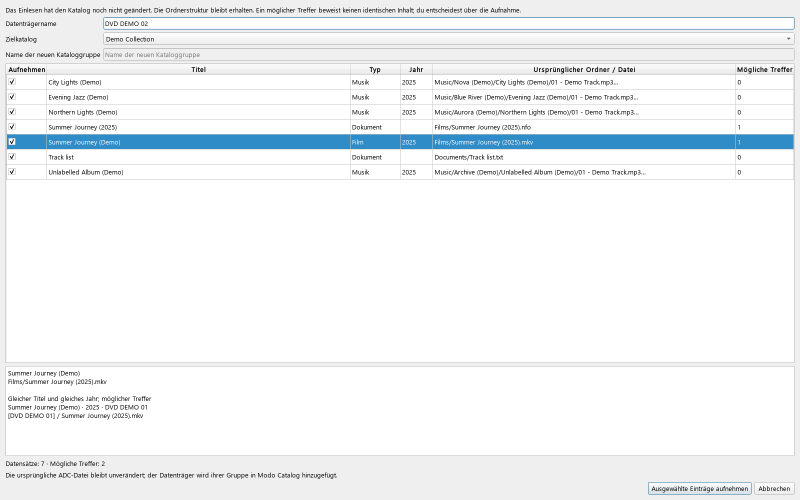Select the Summer Journey (2025) title cell
800x500 pixels.
(x=198, y=127)
